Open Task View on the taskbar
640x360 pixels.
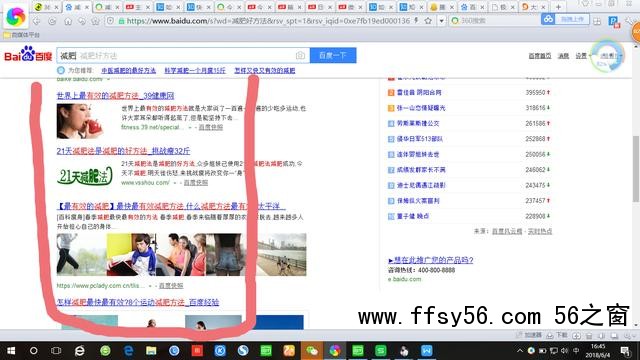point(56,351)
